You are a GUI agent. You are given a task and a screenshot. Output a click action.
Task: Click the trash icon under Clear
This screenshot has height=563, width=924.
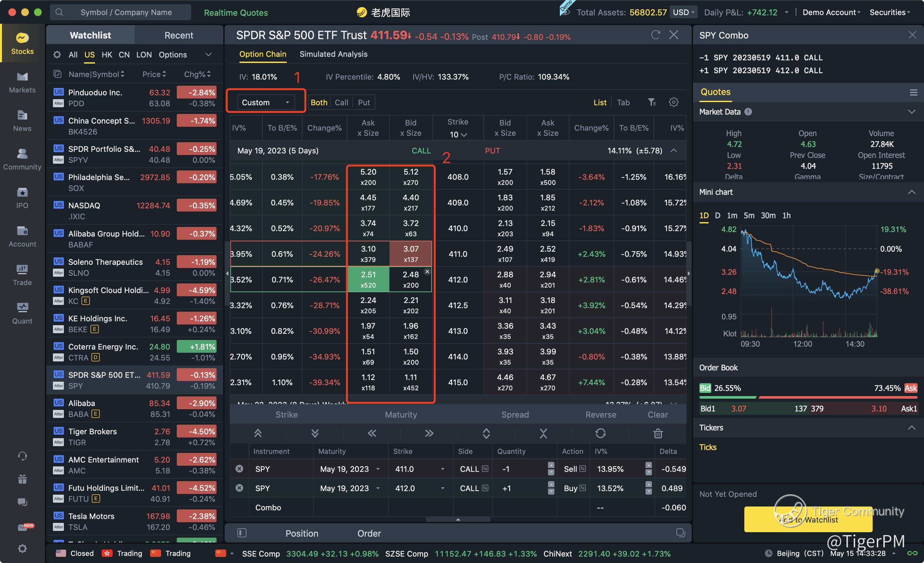pos(658,433)
